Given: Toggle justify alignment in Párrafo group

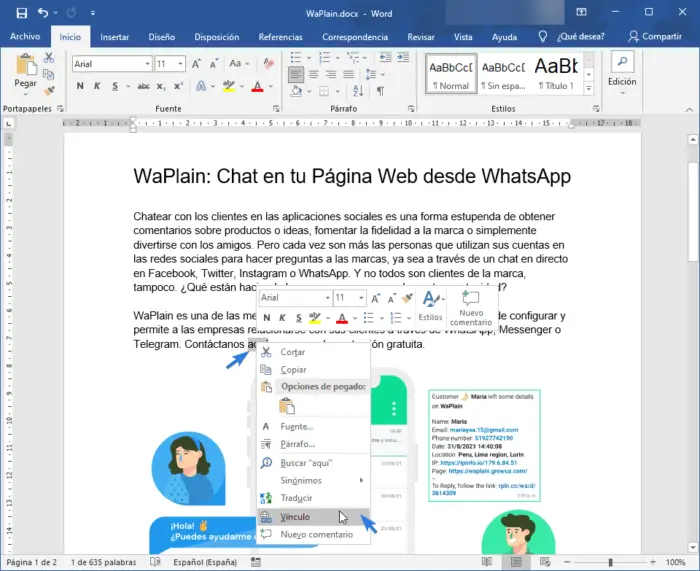Looking at the screenshot, I should pos(349,74).
